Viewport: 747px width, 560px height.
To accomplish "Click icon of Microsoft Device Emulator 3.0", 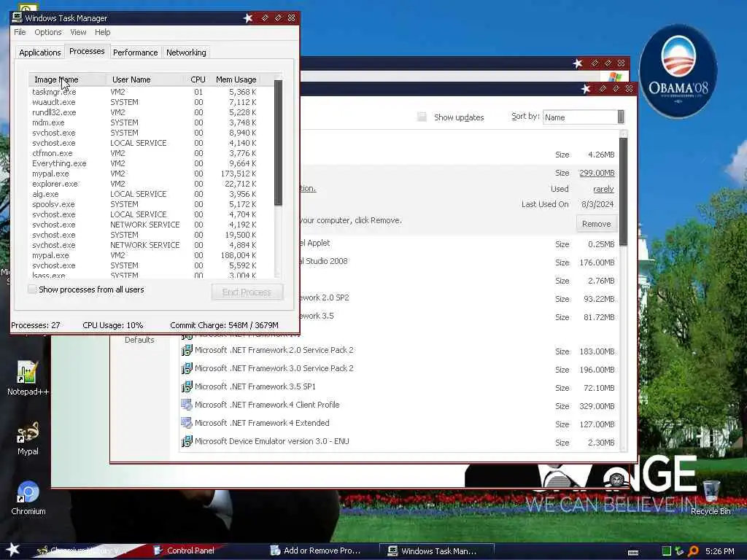I will click(187, 441).
